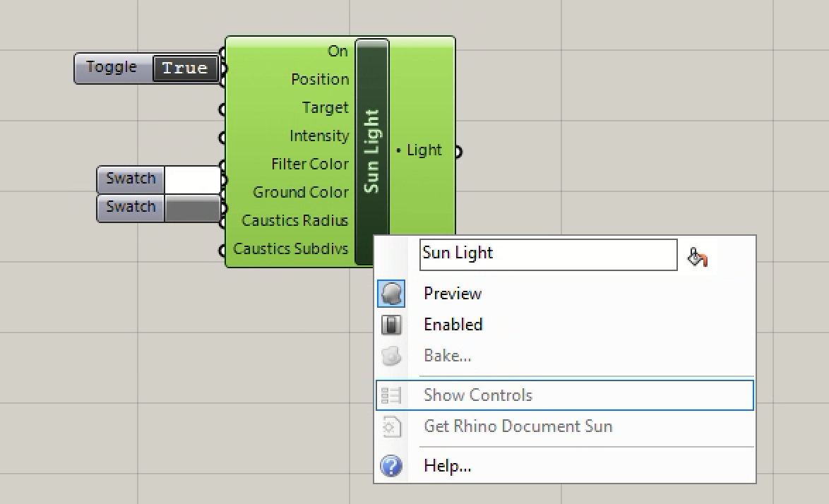Toggle the True boolean value

coord(185,68)
